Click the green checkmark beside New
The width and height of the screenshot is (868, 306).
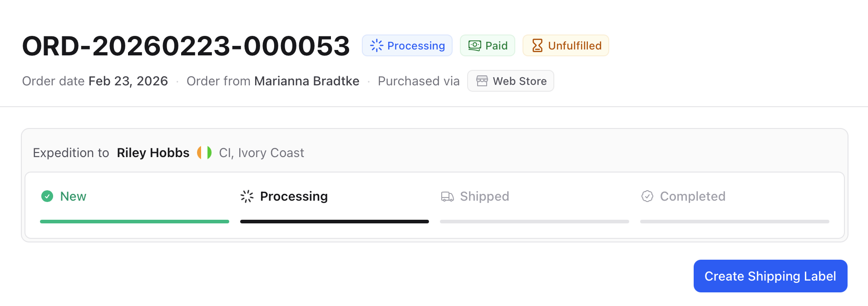[x=47, y=196]
